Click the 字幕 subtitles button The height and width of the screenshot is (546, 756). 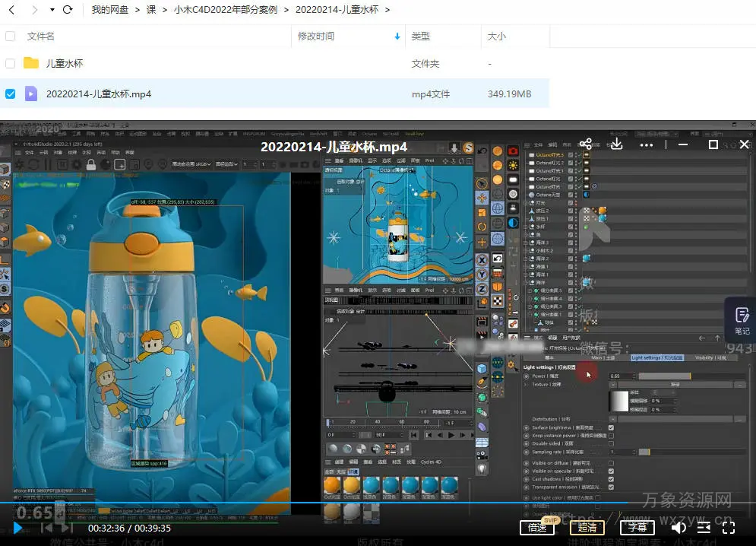click(637, 527)
